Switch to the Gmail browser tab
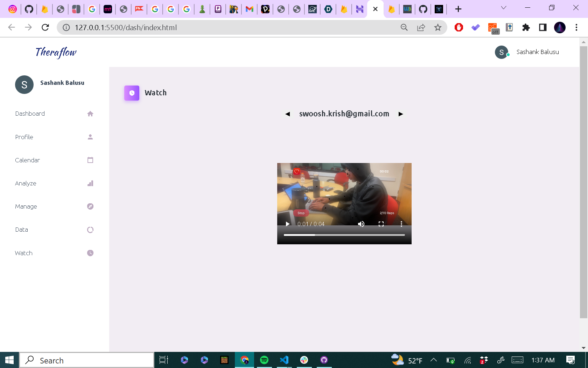The image size is (588, 368). pyautogui.click(x=250, y=9)
